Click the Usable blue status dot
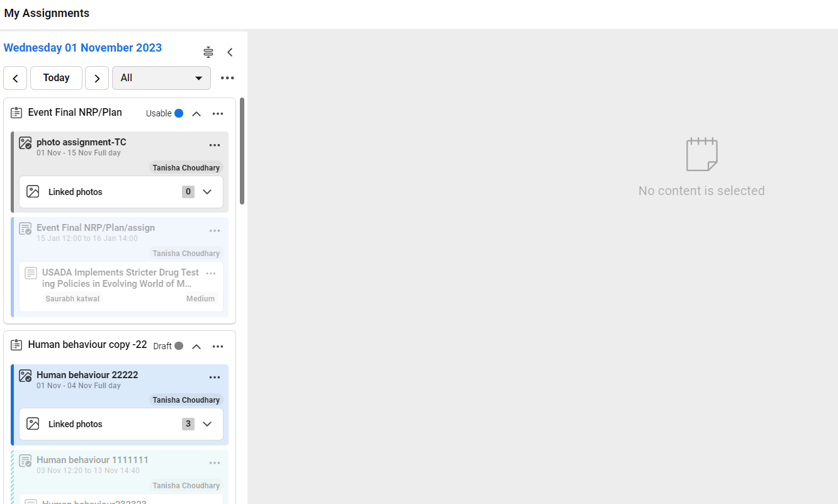 click(x=179, y=113)
